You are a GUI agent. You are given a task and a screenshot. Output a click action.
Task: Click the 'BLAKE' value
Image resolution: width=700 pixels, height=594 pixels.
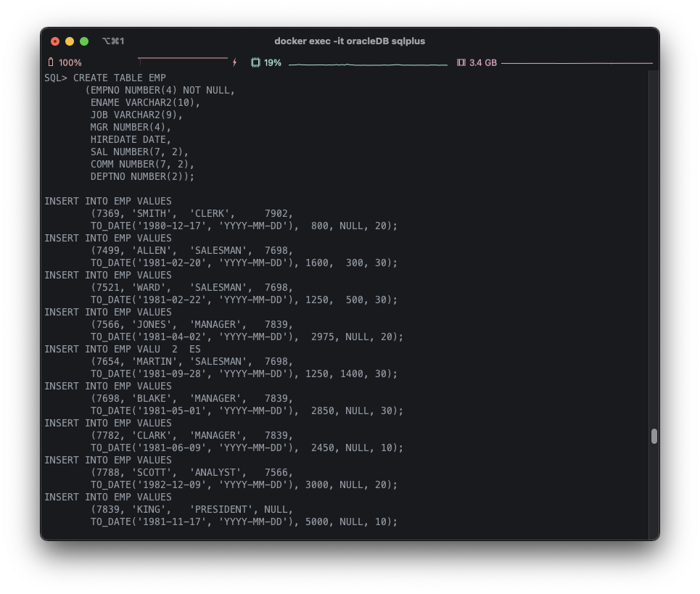click(154, 398)
